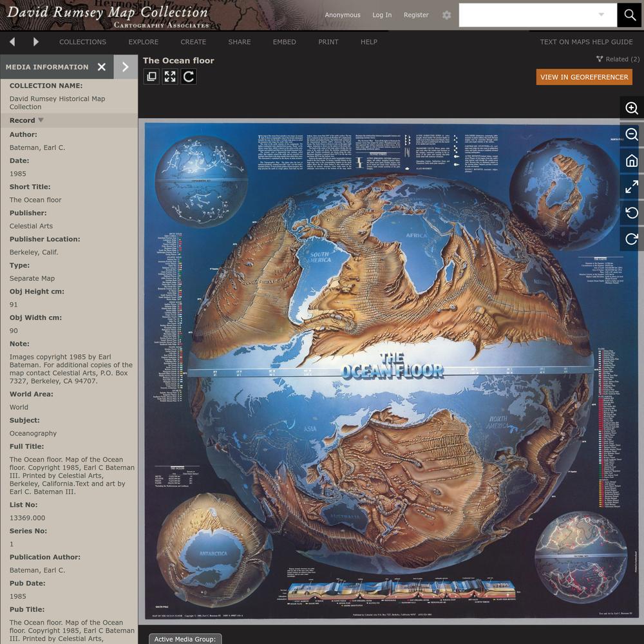Go forward with the right arrow
Screen dimensions: 644x644
[x=35, y=41]
